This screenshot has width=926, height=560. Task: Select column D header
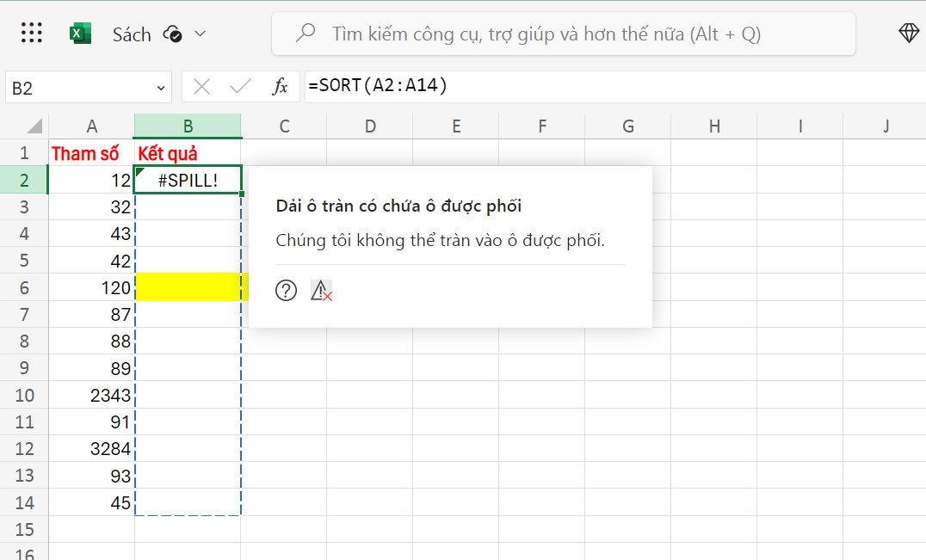370,126
